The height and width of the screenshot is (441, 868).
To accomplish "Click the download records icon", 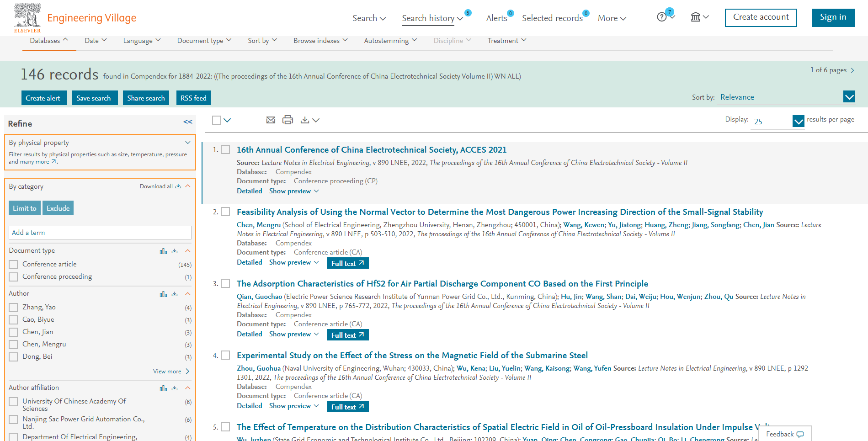I will point(305,120).
